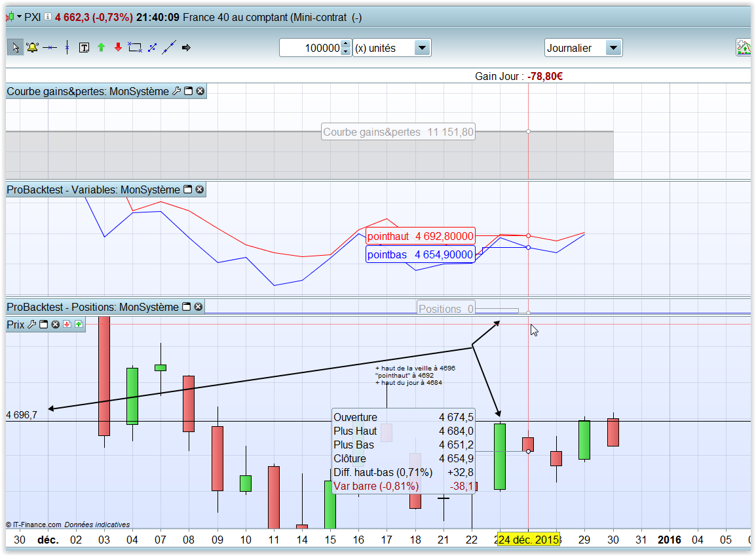Click the Plus Haut 4 684,0 row
This screenshot has width=756, height=556.
click(x=404, y=431)
